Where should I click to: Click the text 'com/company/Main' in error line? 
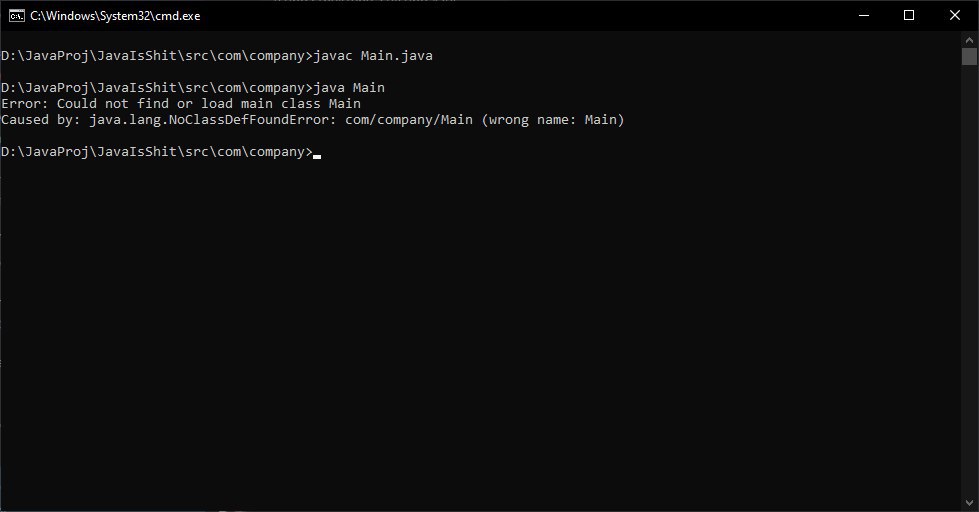point(409,120)
